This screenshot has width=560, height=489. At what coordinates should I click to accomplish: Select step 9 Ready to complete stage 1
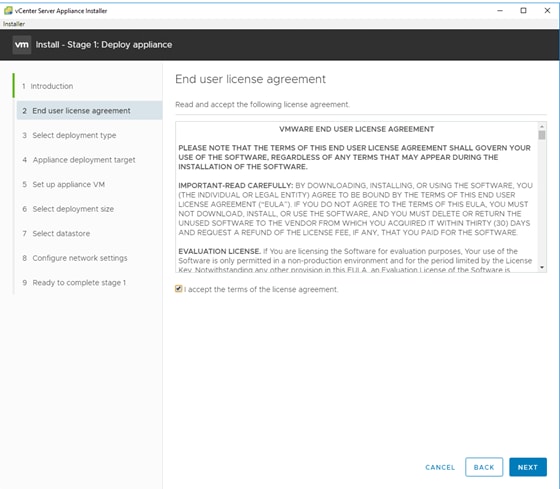74,283
